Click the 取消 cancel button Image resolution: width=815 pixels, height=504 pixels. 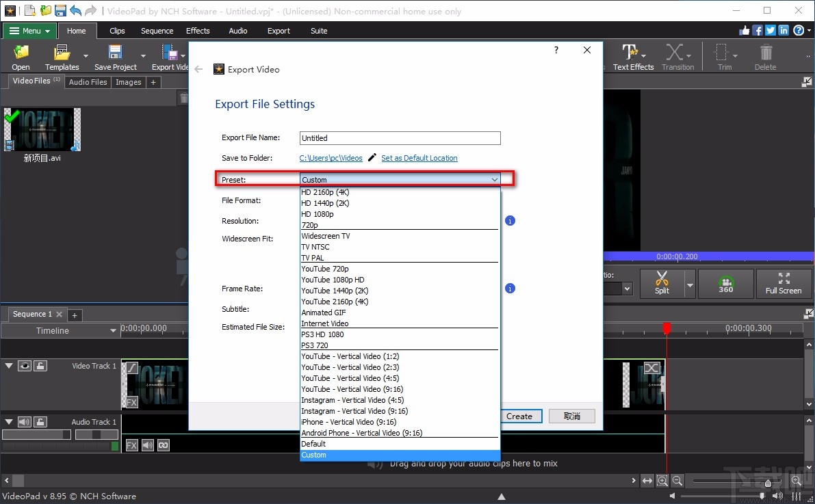[572, 416]
